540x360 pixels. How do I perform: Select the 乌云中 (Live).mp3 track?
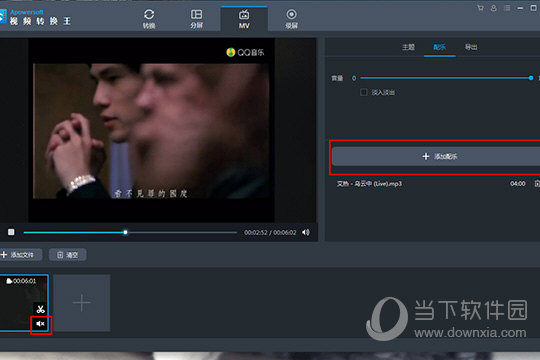[369, 184]
